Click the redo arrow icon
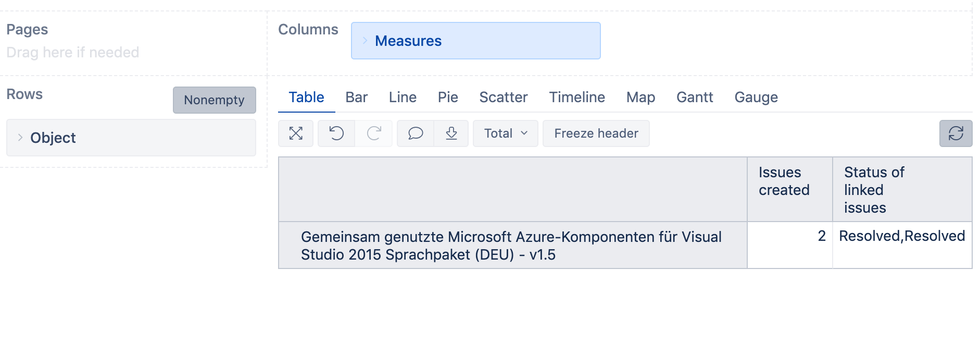980x342 pixels. [x=374, y=133]
